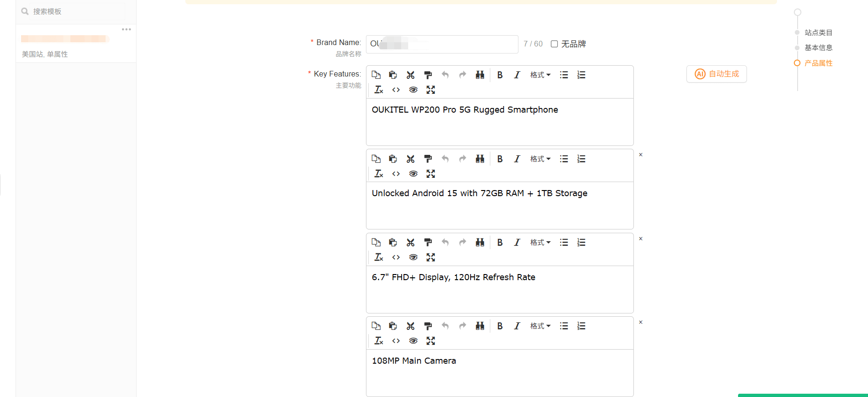Viewport: 868px width, 397px height.
Task: Insert numbered list in OUKITEL WP200 Pro editor
Action: click(581, 75)
